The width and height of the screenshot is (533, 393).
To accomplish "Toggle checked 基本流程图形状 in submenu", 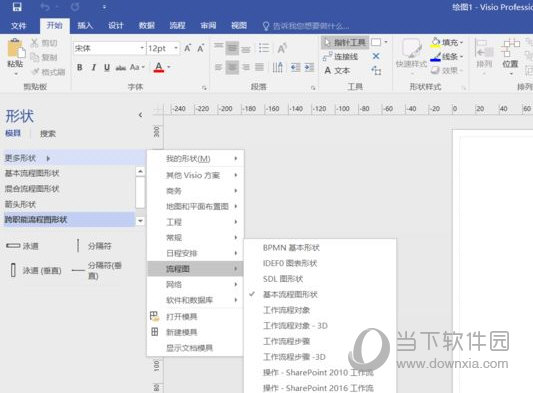I will (x=320, y=294).
